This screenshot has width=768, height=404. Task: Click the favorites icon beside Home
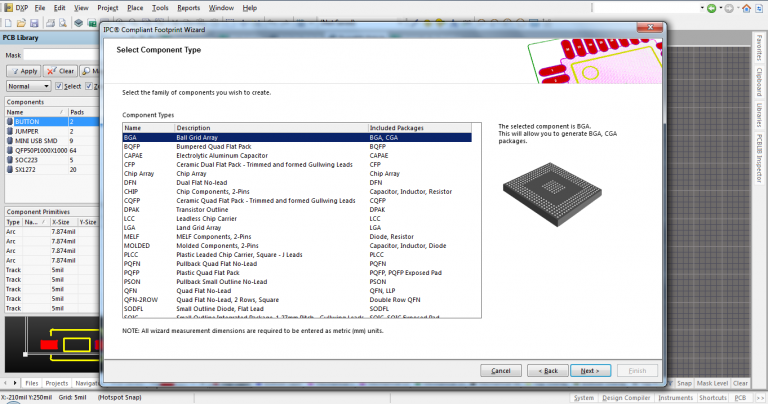click(x=759, y=8)
